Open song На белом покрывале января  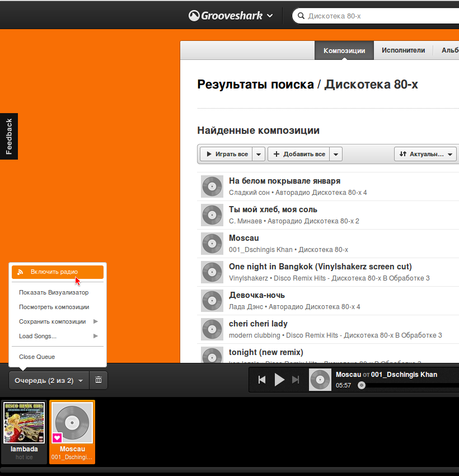coord(284,181)
